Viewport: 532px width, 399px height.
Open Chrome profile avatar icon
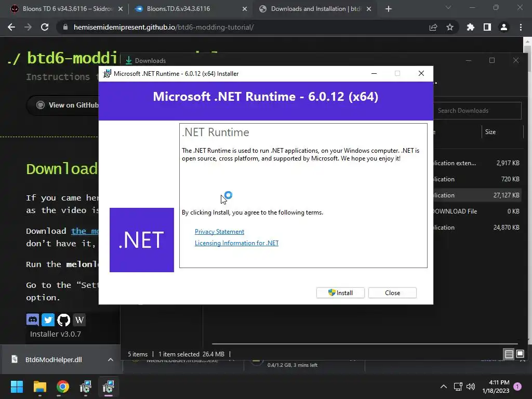point(504,27)
